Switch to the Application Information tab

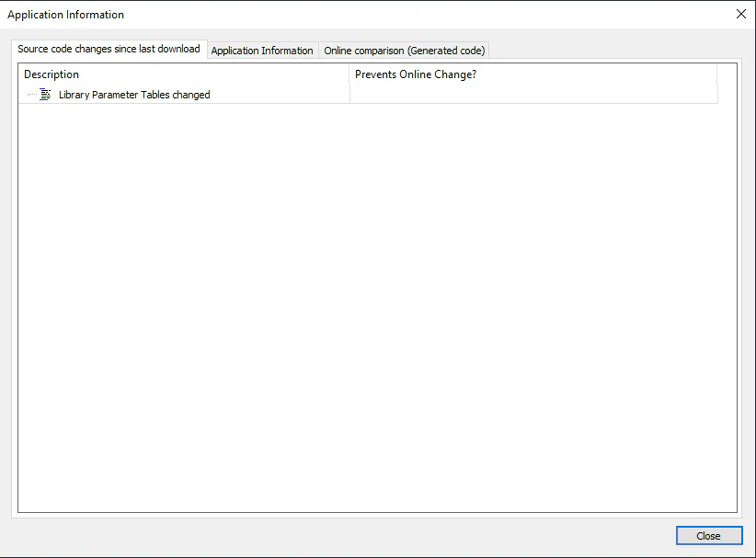pyautogui.click(x=262, y=51)
